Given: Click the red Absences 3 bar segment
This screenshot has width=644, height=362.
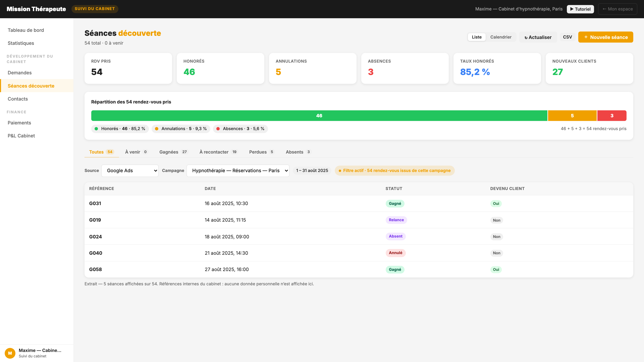Looking at the screenshot, I should pyautogui.click(x=612, y=116).
